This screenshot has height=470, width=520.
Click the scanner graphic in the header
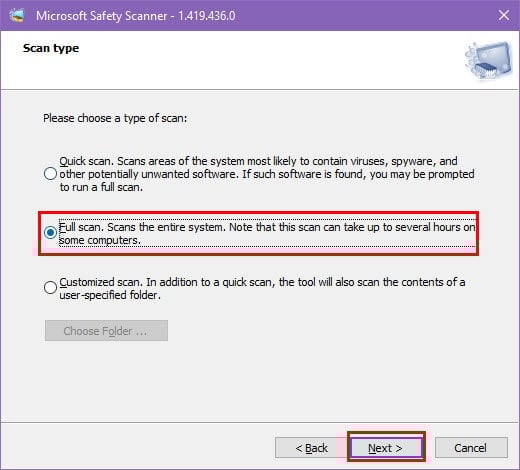489,61
